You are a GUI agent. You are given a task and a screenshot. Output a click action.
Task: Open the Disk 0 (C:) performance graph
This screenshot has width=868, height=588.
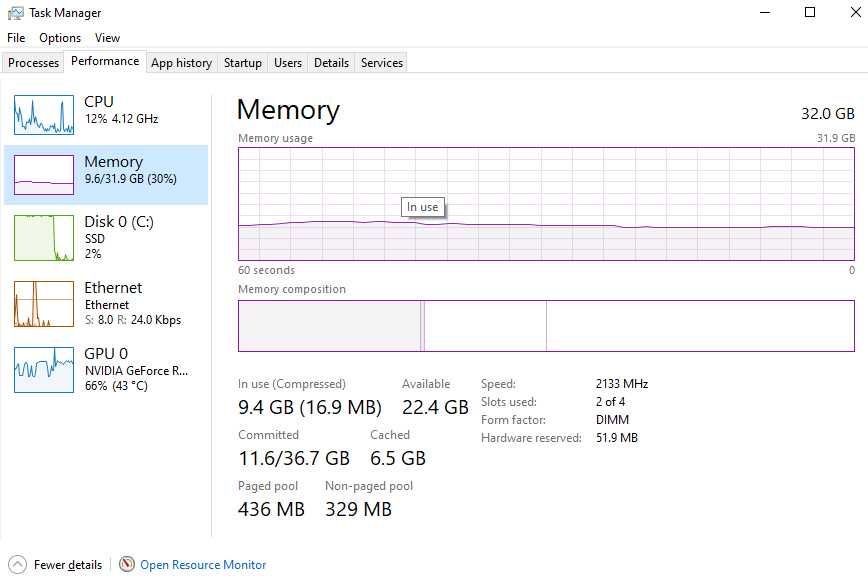[44, 238]
